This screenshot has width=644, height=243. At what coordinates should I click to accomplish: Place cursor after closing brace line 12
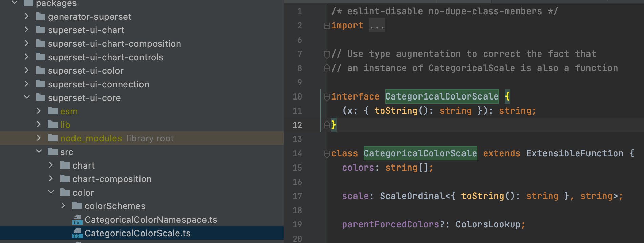[x=337, y=125]
